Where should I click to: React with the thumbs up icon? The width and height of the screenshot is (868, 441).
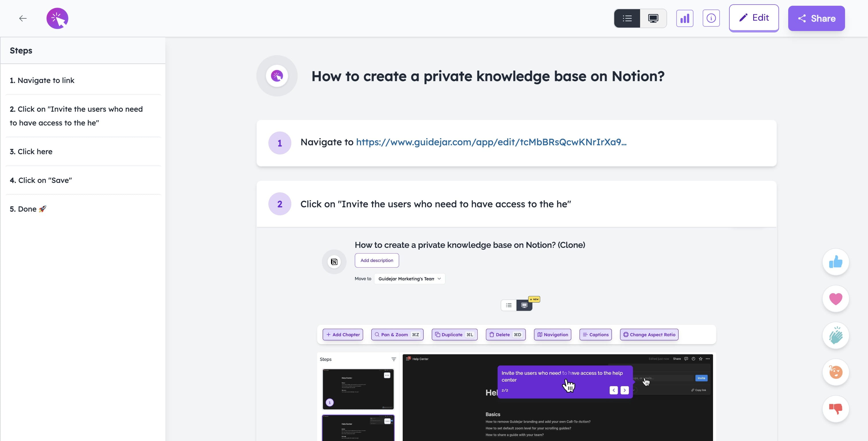click(x=835, y=262)
